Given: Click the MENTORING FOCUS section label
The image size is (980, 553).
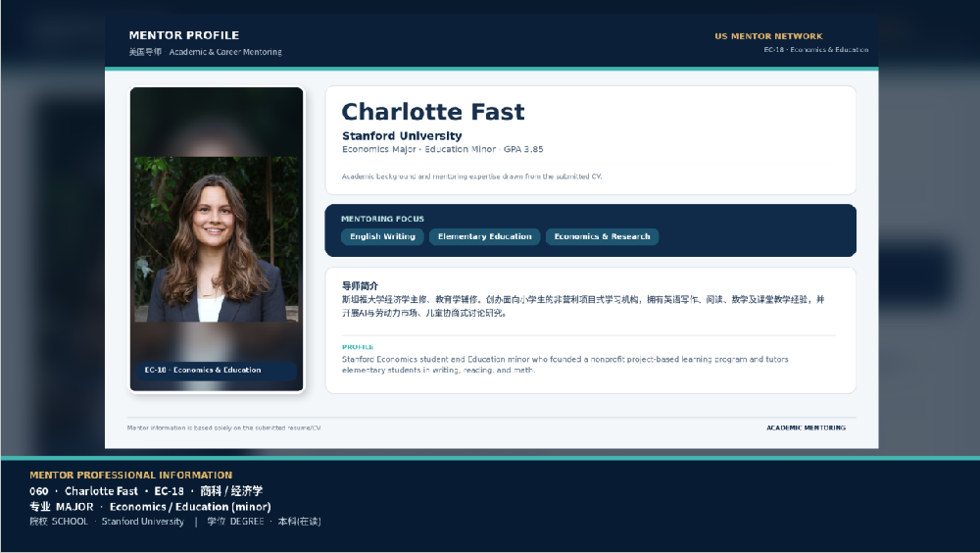Looking at the screenshot, I should coord(382,219).
